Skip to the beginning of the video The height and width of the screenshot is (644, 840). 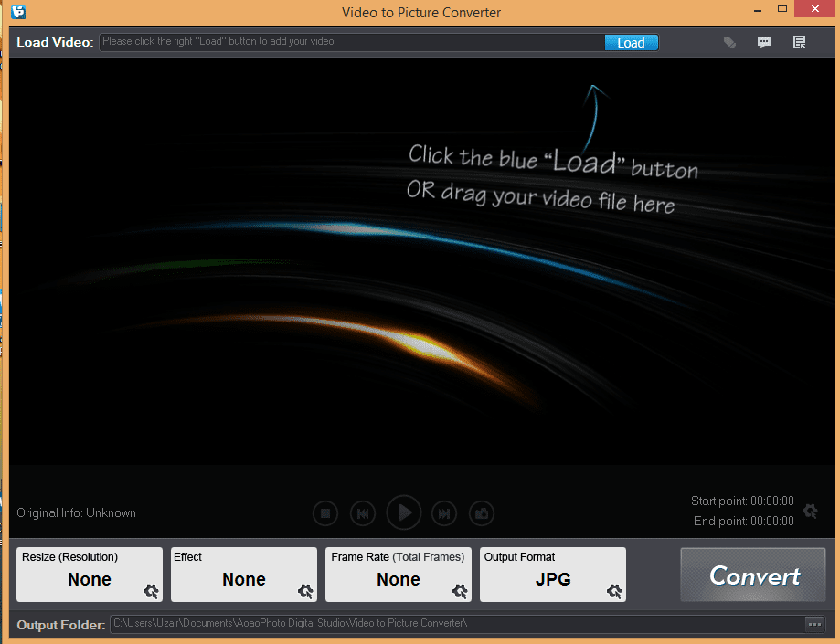[x=363, y=512]
